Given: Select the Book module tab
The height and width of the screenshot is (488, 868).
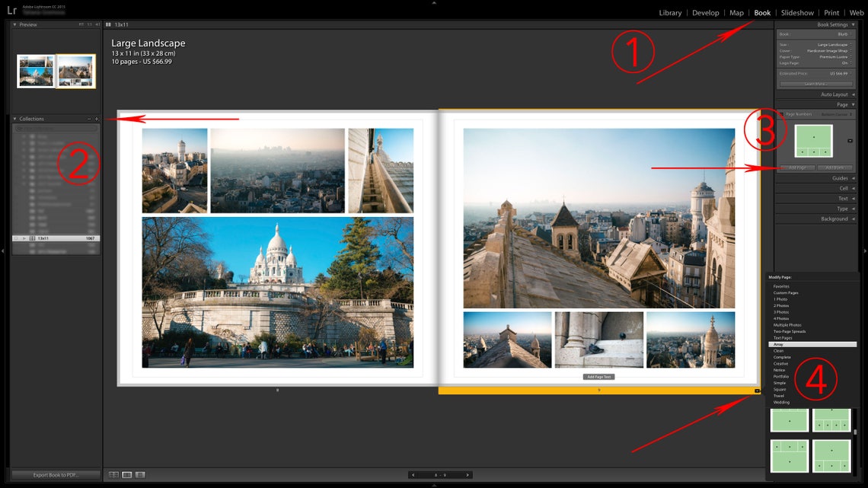Looking at the screenshot, I should (x=762, y=13).
